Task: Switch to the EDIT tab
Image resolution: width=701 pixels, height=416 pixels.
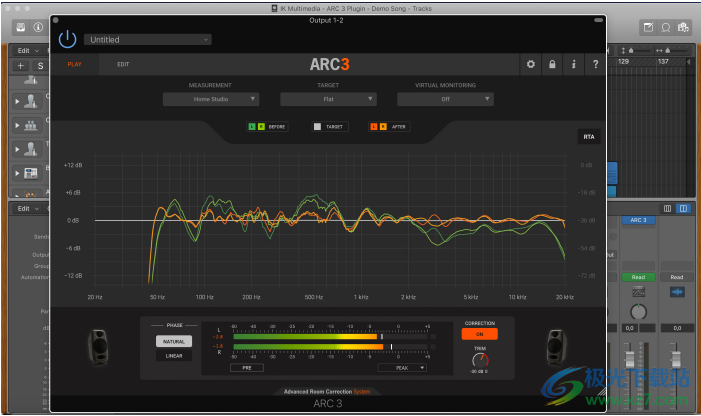Action: coord(123,65)
